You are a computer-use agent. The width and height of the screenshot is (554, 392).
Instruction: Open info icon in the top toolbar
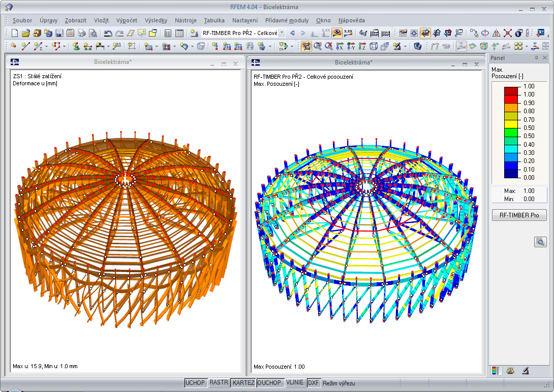pyautogui.click(x=518, y=33)
